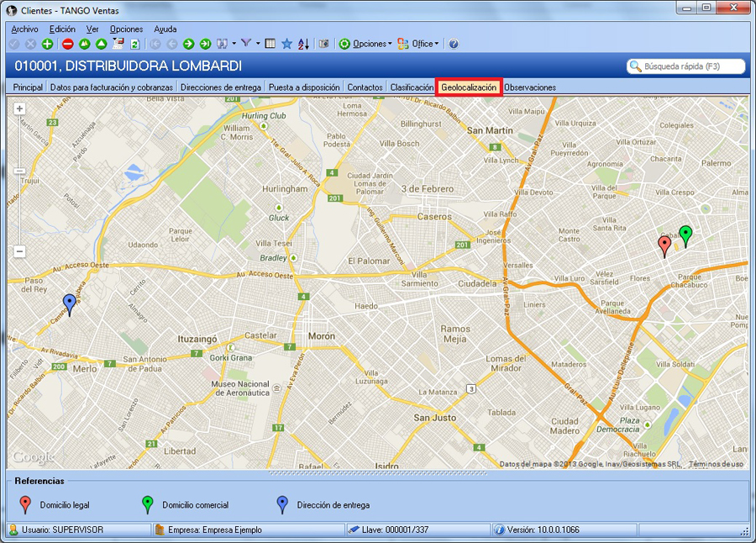Click the red minus delete-record icon

(67, 44)
